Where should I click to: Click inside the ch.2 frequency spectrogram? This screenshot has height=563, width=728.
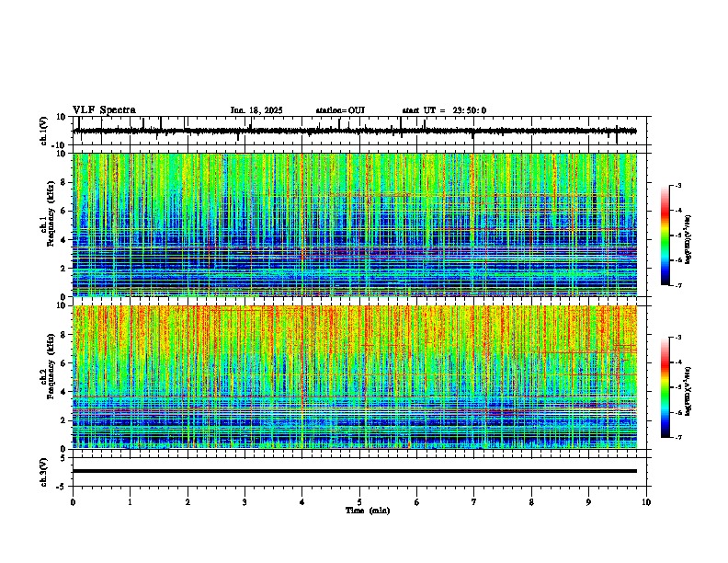(x=355, y=377)
